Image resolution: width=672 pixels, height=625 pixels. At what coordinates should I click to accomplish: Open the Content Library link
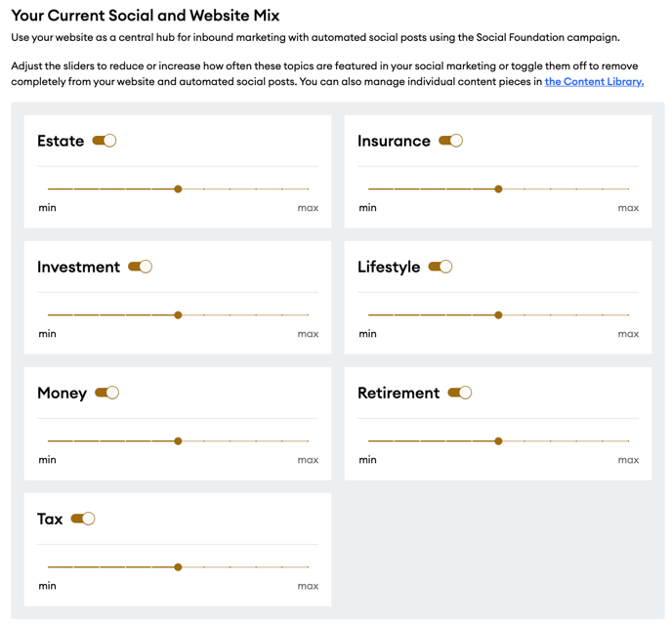594,81
